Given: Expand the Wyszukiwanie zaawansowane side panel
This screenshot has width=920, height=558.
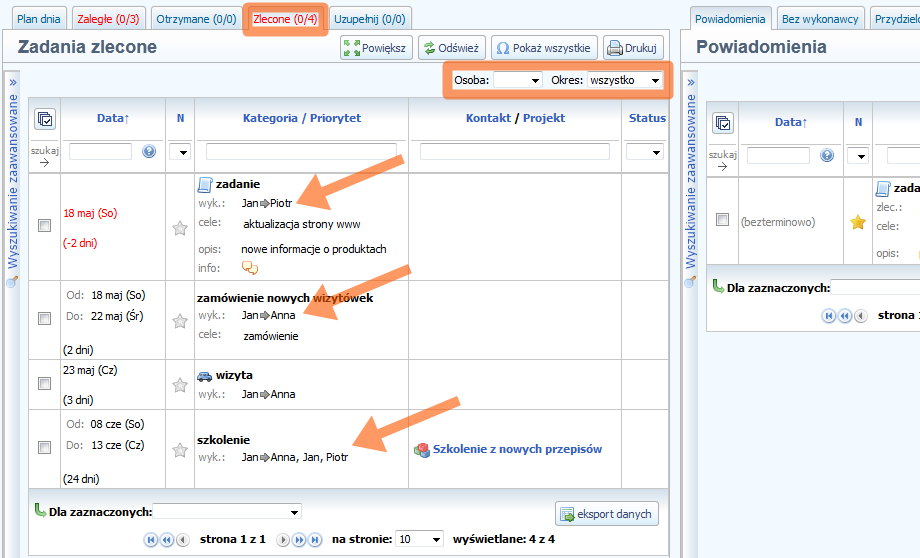Looking at the screenshot, I should tap(13, 82).
